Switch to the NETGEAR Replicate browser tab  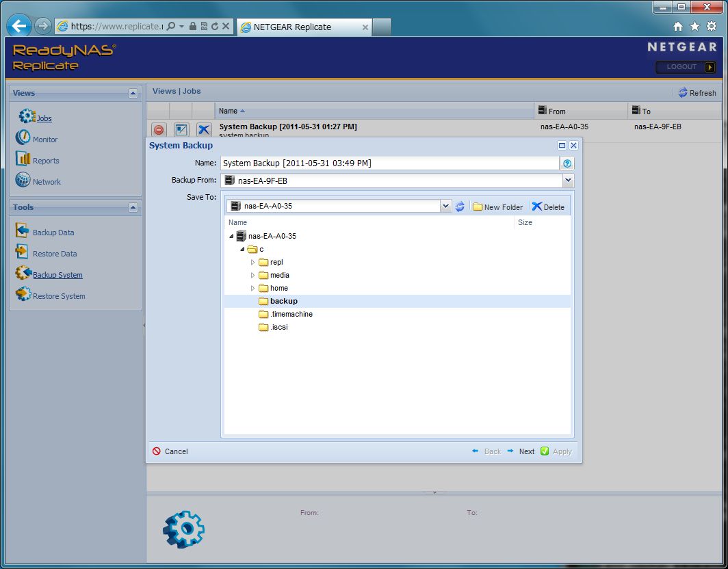301,27
